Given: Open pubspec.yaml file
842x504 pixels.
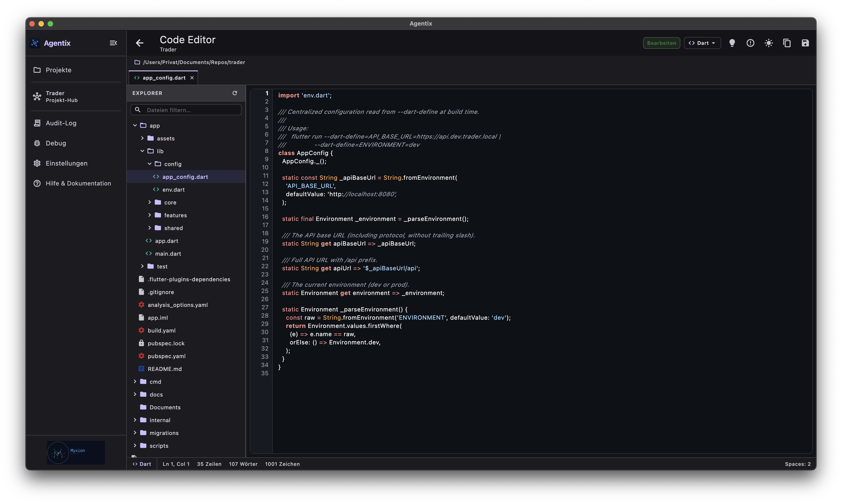Looking at the screenshot, I should pos(186,356).
